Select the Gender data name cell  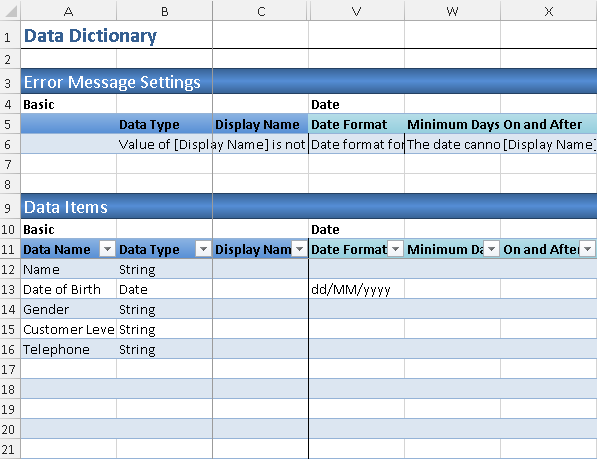(69, 309)
